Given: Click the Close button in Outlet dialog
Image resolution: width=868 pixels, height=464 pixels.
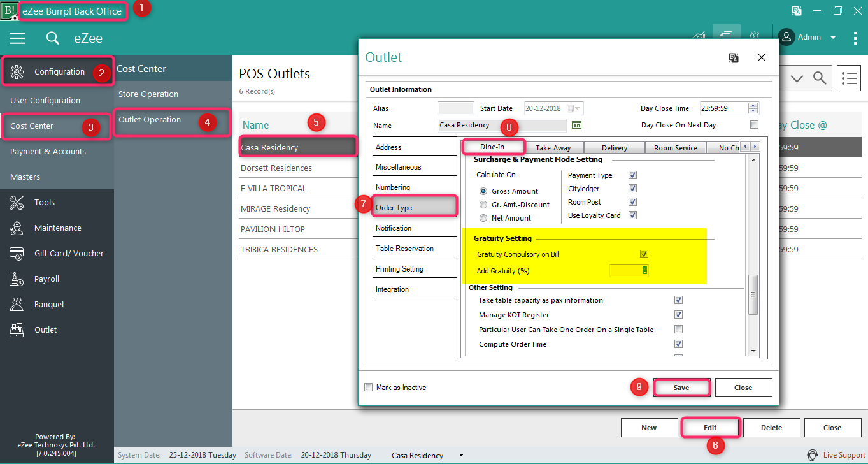Looking at the screenshot, I should 743,388.
